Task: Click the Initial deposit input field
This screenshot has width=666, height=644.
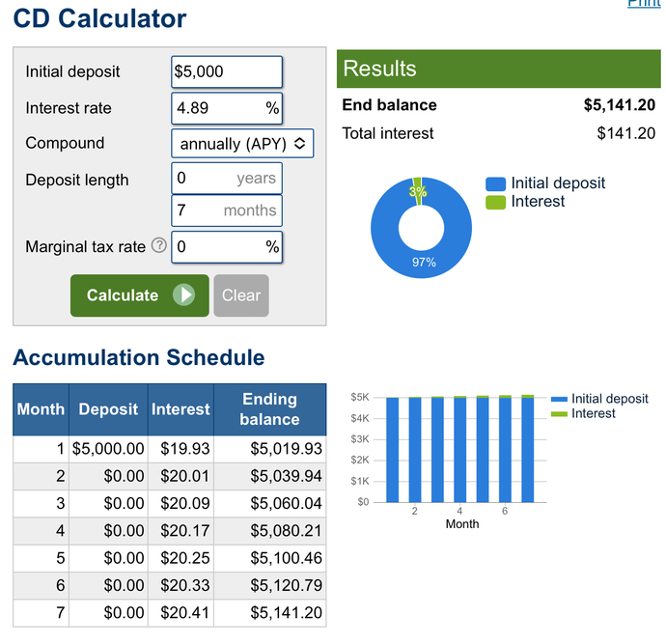Action: (227, 71)
